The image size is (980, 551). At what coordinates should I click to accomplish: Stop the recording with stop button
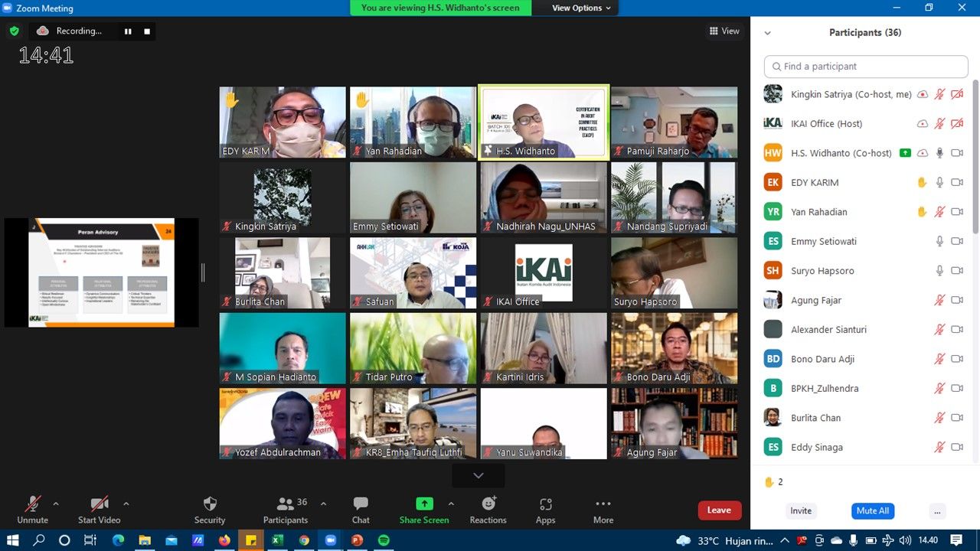(147, 31)
